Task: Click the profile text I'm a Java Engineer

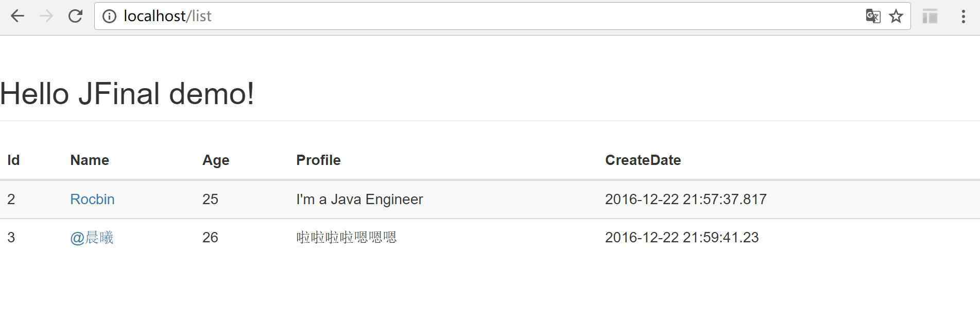Action: 359,199
